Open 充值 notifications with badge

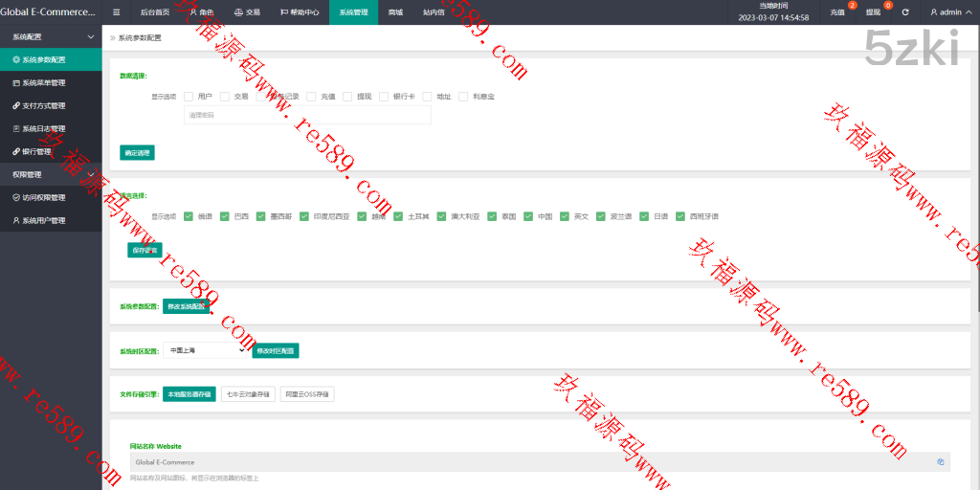(838, 12)
